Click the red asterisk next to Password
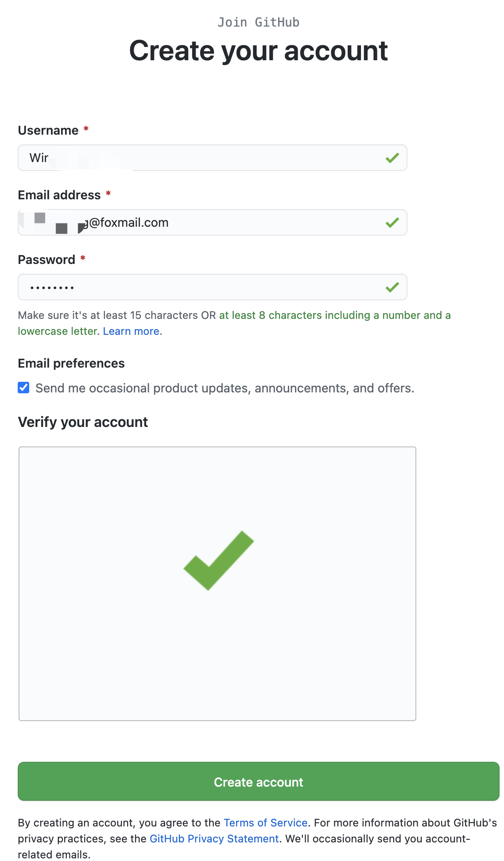Screen dimensions: 504x861 (83, 259)
